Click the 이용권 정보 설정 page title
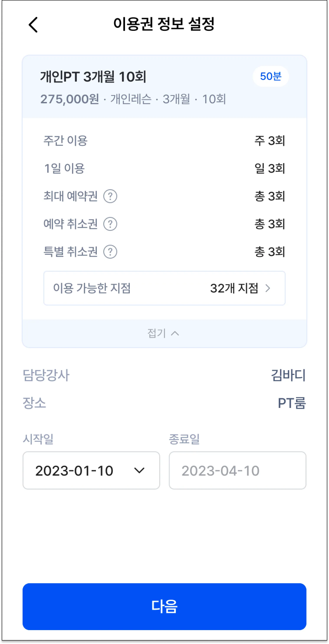Viewport: 329px width, 644px height. click(164, 24)
